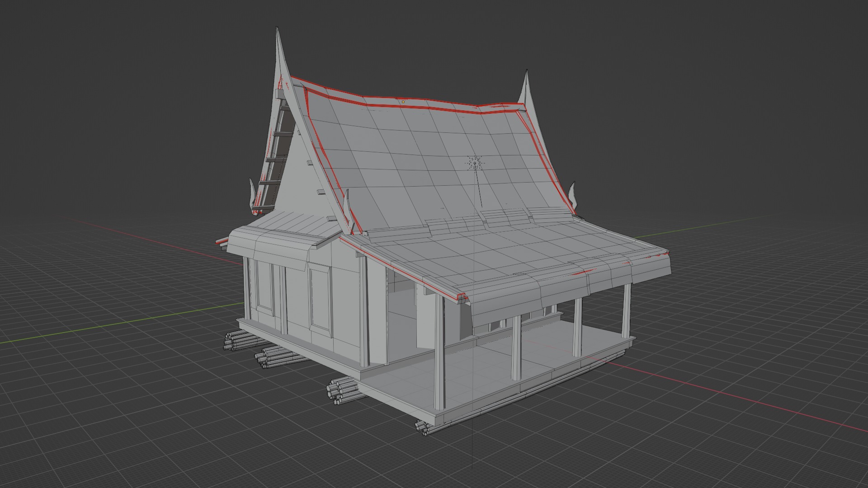Click the 3D cursor crosshair on the roof

(x=475, y=163)
